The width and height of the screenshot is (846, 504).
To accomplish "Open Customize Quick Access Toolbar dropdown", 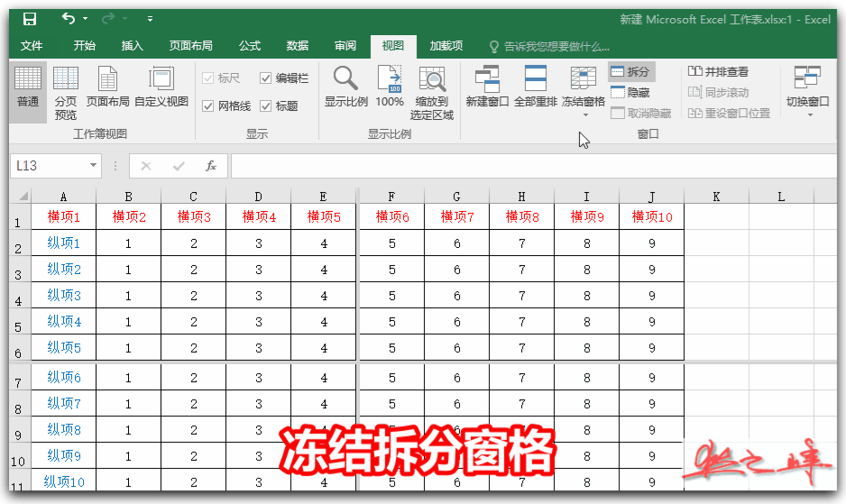I will pyautogui.click(x=150, y=19).
